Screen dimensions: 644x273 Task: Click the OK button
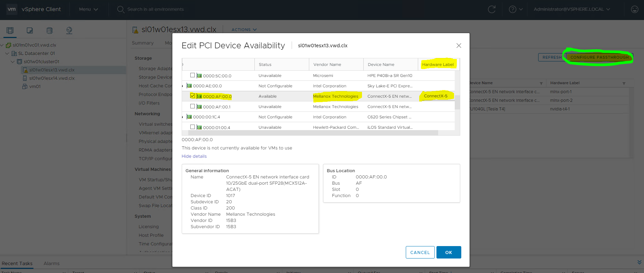click(x=449, y=252)
